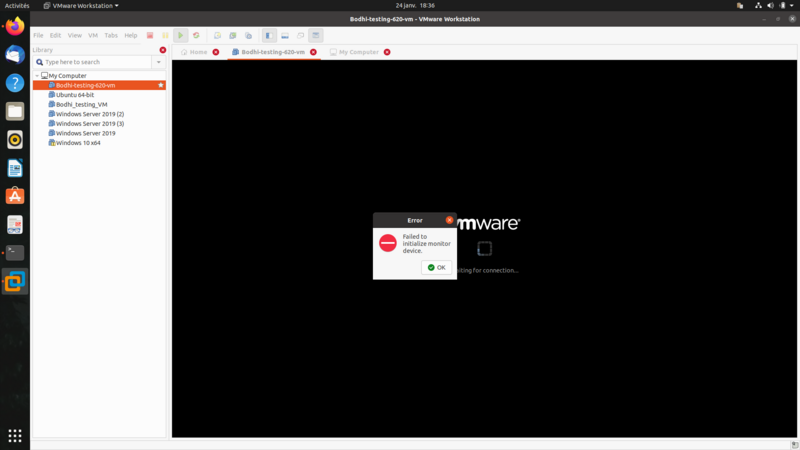This screenshot has width=800, height=450.
Task: Close the Bodhi-testing-620-vm tab
Action: pos(313,52)
